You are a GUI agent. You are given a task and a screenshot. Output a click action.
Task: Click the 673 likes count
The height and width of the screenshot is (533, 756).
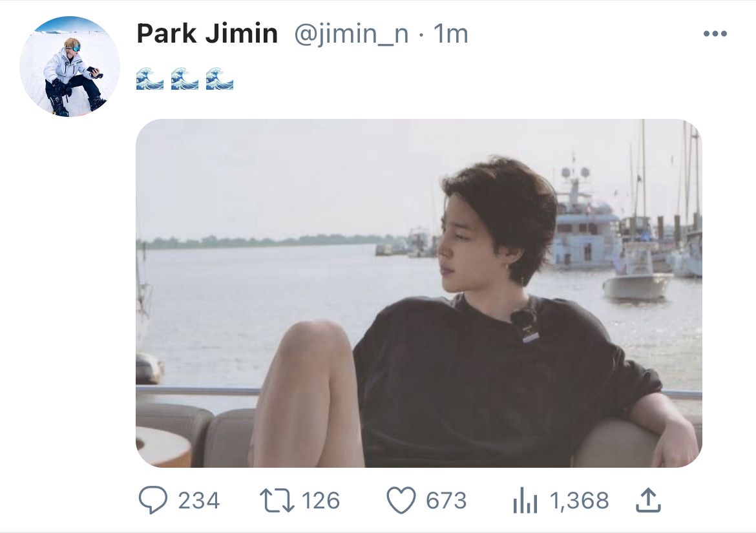pos(446,501)
